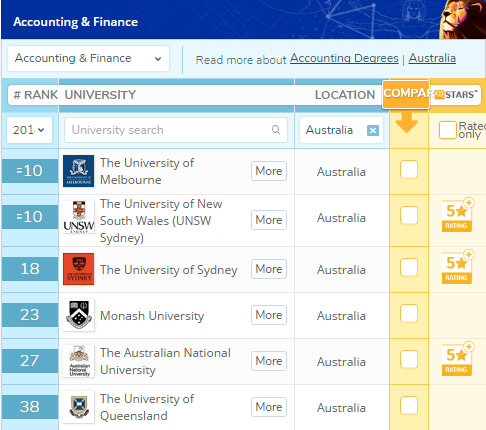Tick compare checkbox for Australian National University
The height and width of the screenshot is (430, 486).
click(x=409, y=359)
